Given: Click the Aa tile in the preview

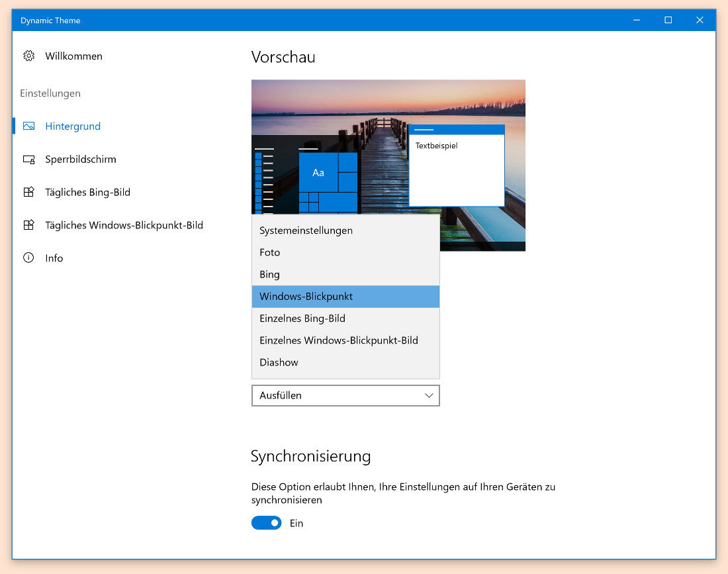Looking at the screenshot, I should [318, 173].
